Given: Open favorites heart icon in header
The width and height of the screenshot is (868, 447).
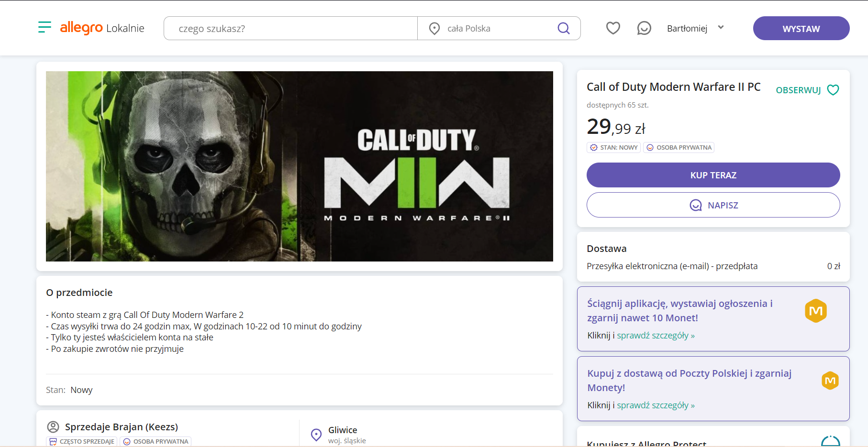Looking at the screenshot, I should coord(612,28).
